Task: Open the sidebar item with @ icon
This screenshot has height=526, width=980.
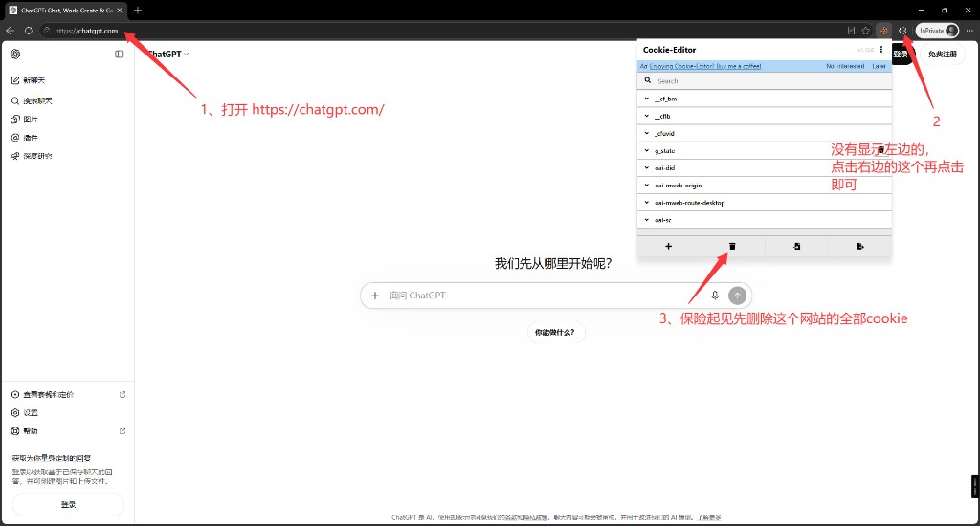Action: 68,138
